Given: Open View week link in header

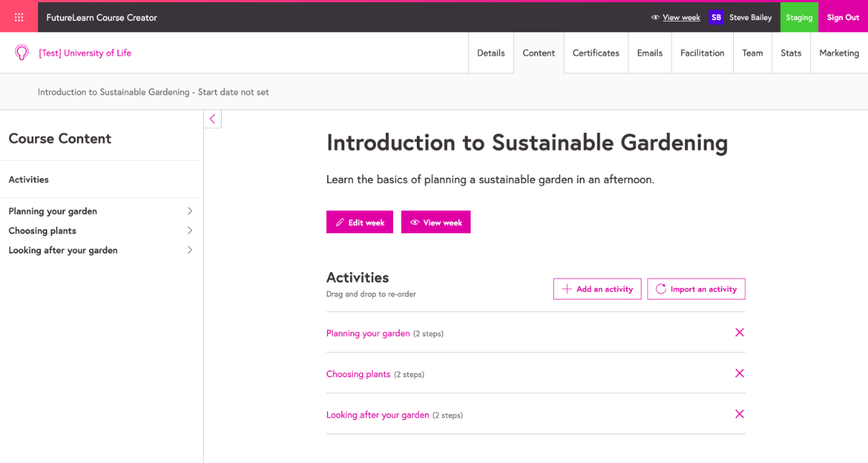Looking at the screenshot, I should pos(676,17).
